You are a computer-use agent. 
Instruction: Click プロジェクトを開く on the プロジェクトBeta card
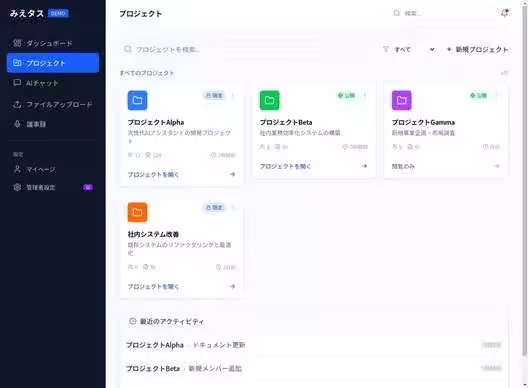click(285, 166)
